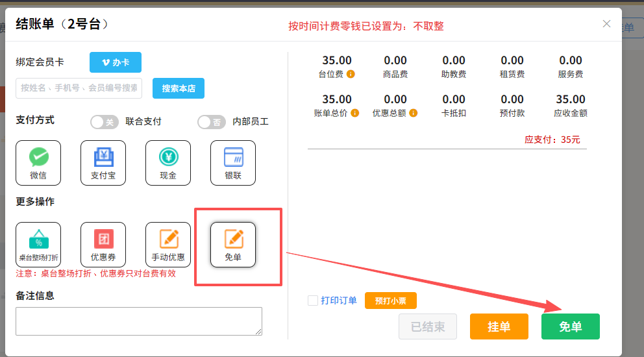
Task: Click the member search input field
Action: point(79,88)
